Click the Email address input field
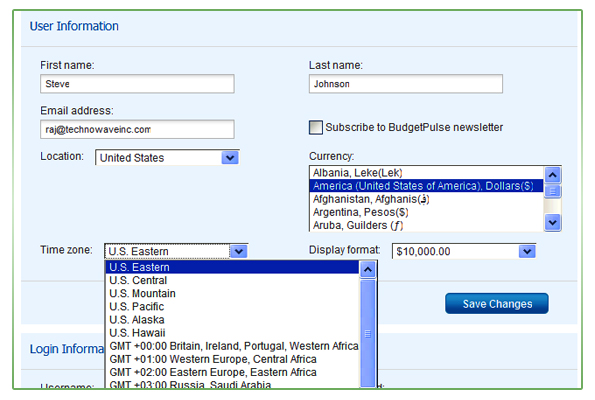This screenshot has height=400, width=595. pyautogui.click(x=137, y=129)
